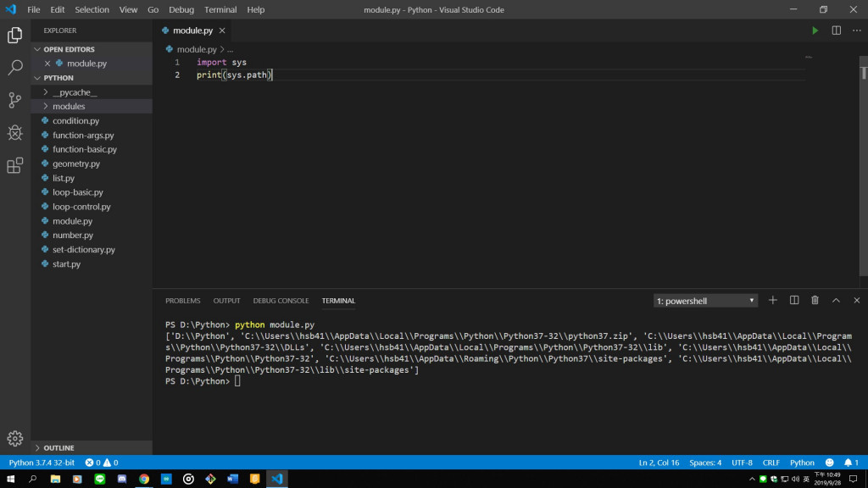
Task: Change encoding via UTF-8 status item
Action: pyautogui.click(x=742, y=463)
